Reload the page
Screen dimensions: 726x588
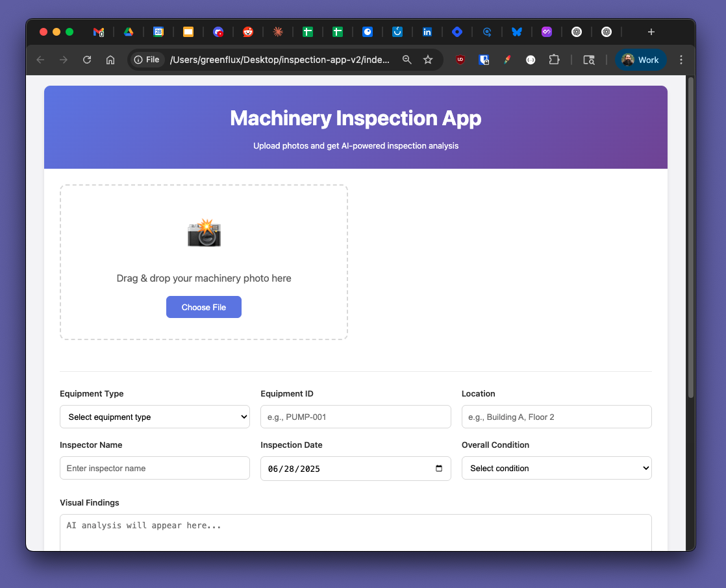(87, 60)
